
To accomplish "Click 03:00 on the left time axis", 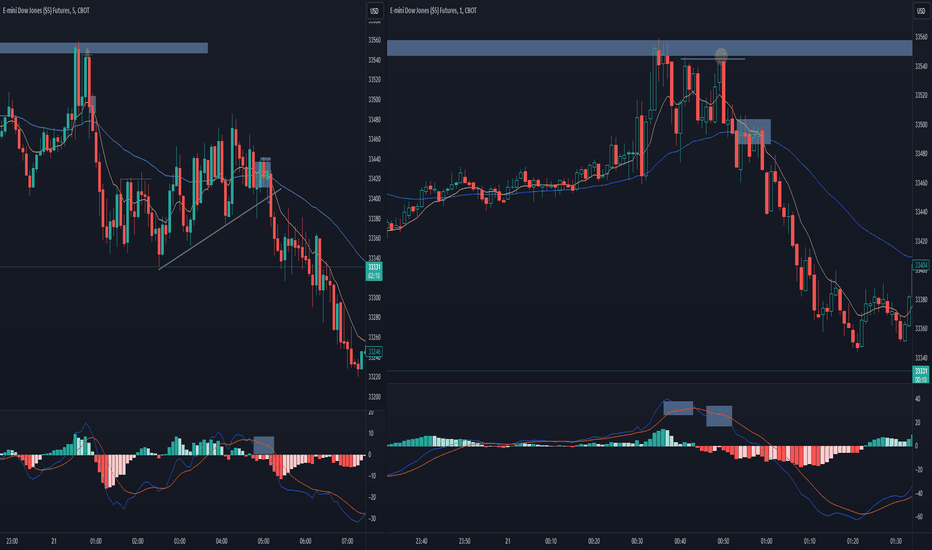I will coord(180,541).
